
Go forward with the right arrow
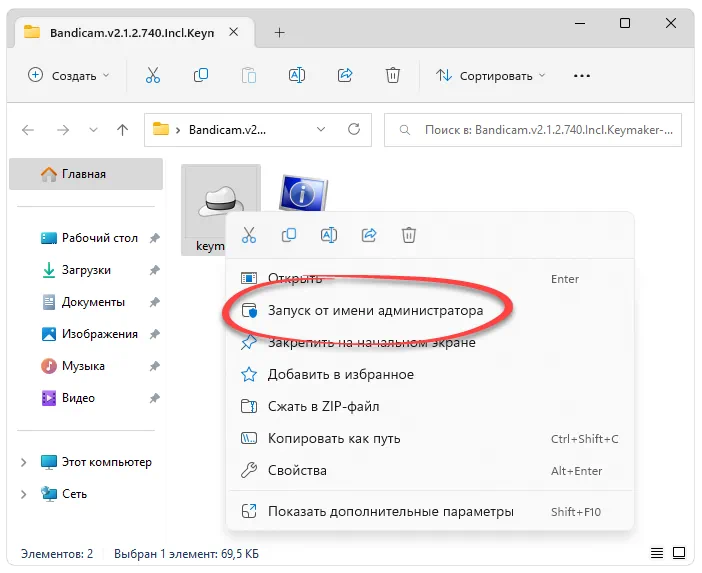63,130
